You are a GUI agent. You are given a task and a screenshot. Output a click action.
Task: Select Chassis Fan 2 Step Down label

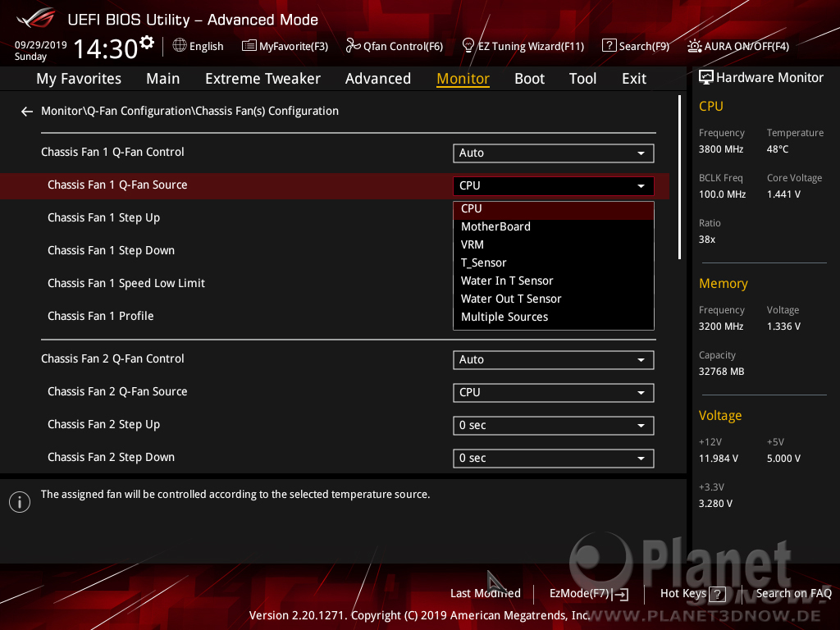[x=111, y=458]
